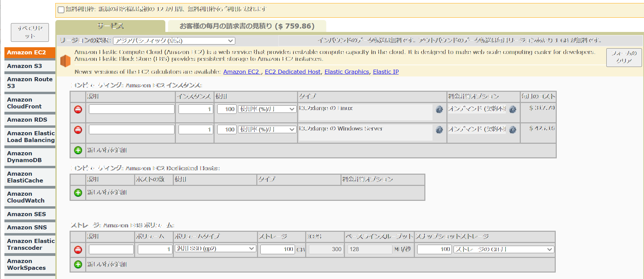Image resolution: width=644 pixels, height=279 pixels.
Task: Remove the i3.2xlarge Windows Server instance row
Action: coord(78,130)
